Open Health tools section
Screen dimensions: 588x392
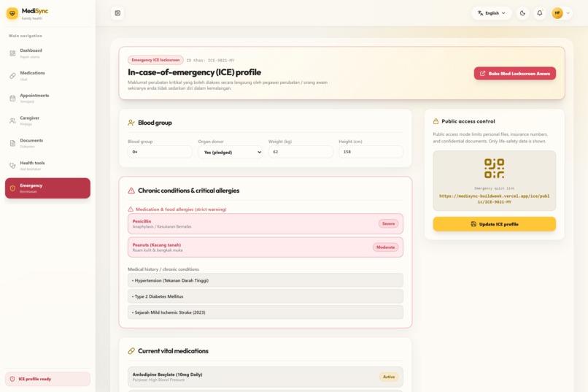coord(47,166)
